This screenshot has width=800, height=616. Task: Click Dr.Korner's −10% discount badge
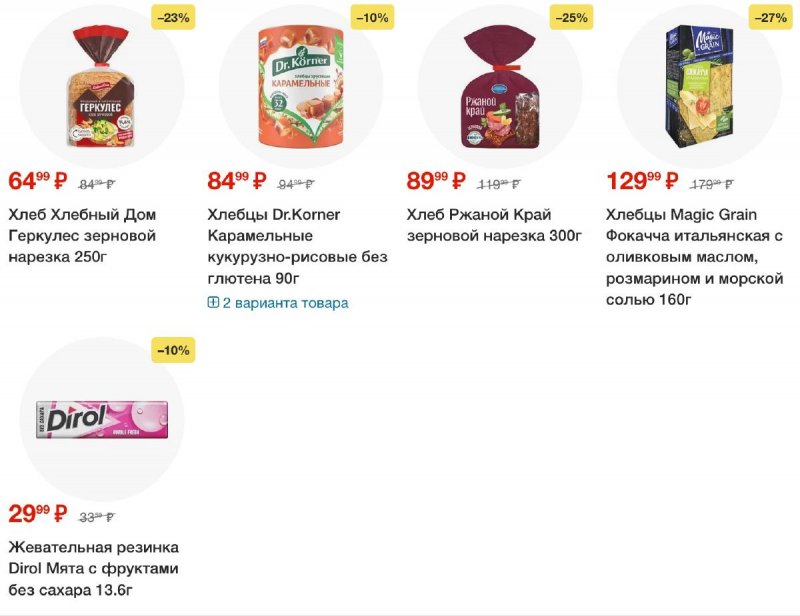(x=372, y=18)
